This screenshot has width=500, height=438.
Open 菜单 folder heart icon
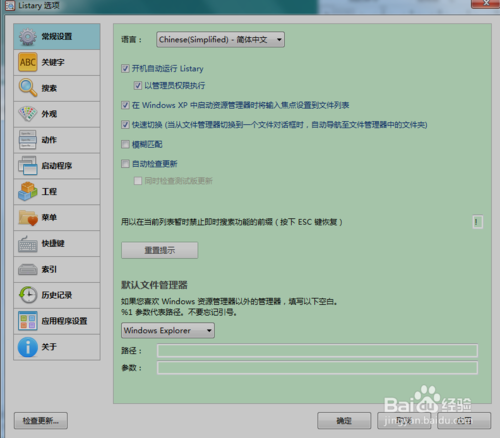click(x=28, y=218)
